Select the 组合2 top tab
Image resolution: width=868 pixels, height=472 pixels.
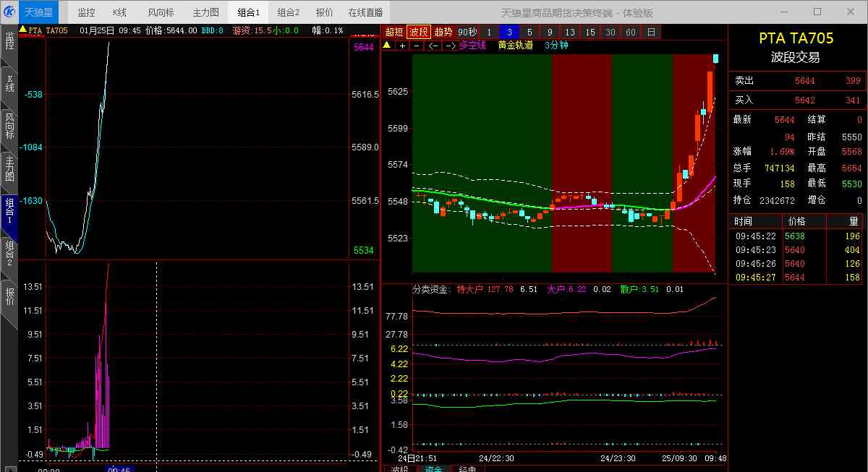[289, 12]
